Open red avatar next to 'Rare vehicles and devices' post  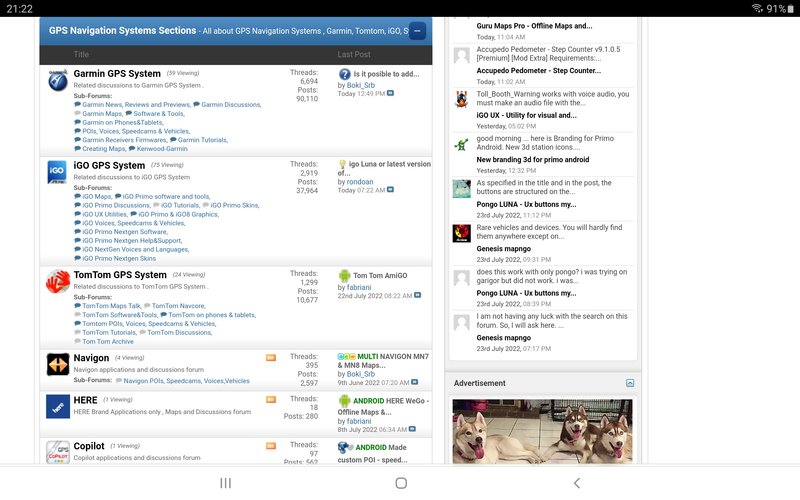pyautogui.click(x=461, y=233)
